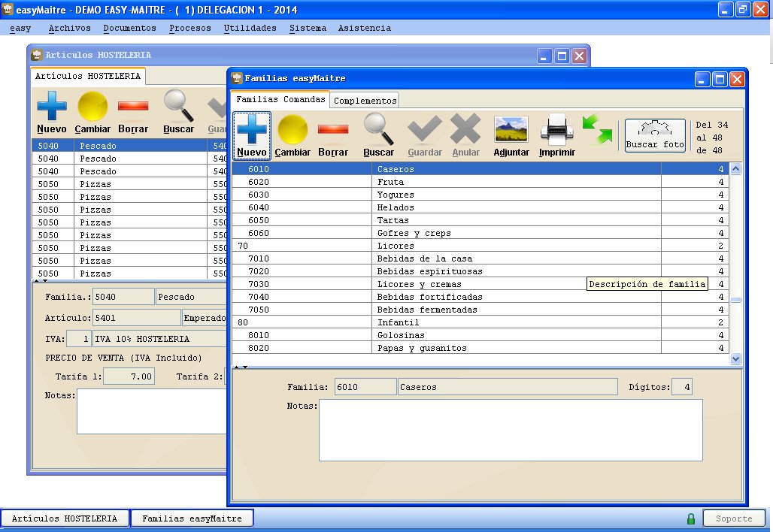The height and width of the screenshot is (532, 773).
Task: Click the Familia code field 6010
Action: tap(365, 387)
